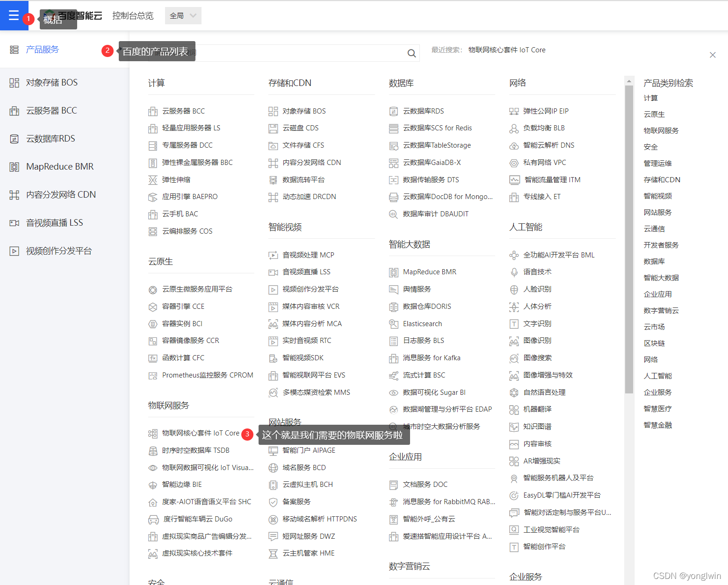The width and height of the screenshot is (728, 585).
Task: Click the 私有网络 VPC icon
Action: tap(514, 163)
